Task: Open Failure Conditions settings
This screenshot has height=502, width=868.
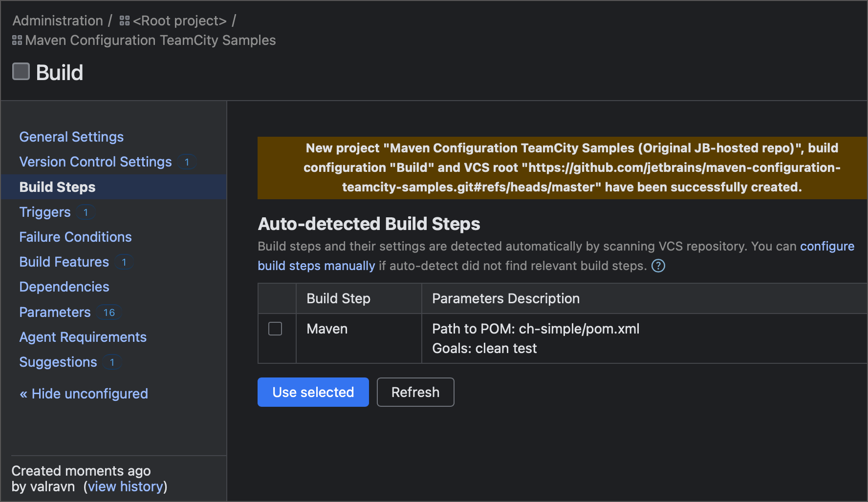Action: tap(75, 237)
